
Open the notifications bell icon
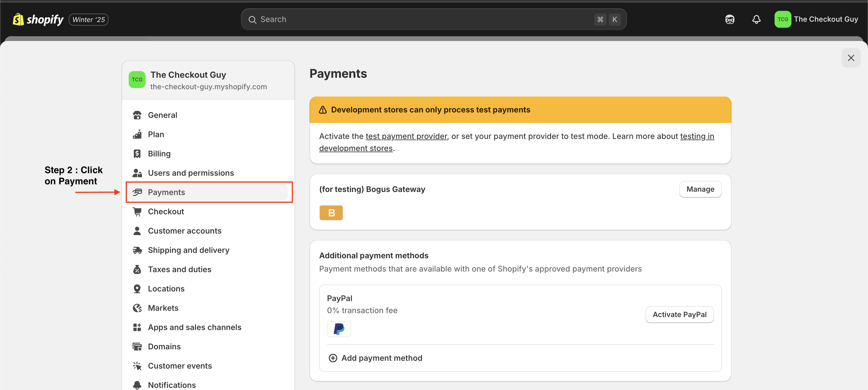(x=756, y=19)
